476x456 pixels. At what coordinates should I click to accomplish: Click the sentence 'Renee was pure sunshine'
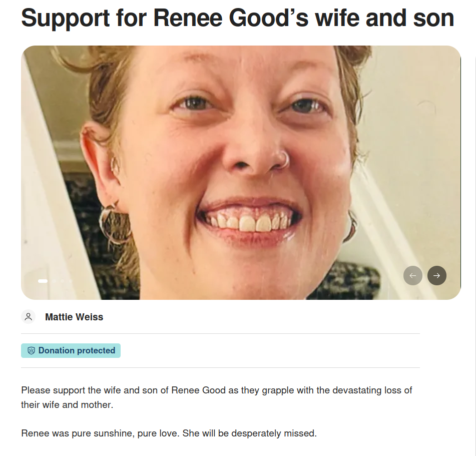pos(169,433)
